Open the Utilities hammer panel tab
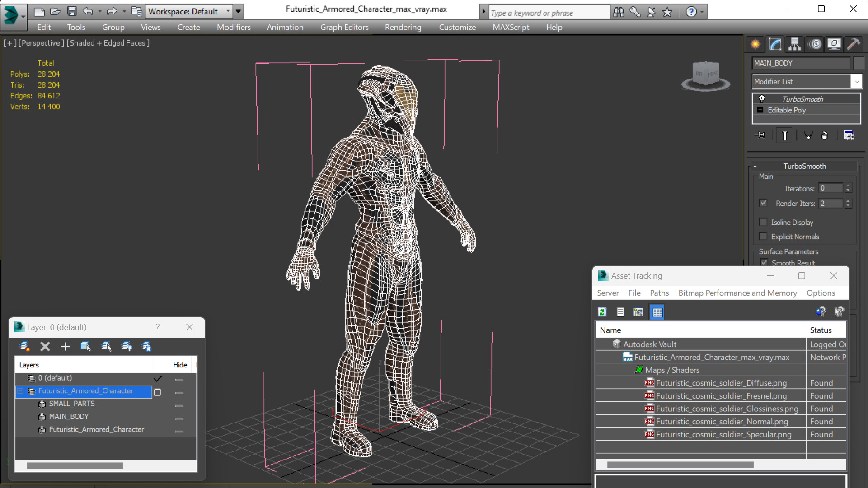 pyautogui.click(x=854, y=44)
